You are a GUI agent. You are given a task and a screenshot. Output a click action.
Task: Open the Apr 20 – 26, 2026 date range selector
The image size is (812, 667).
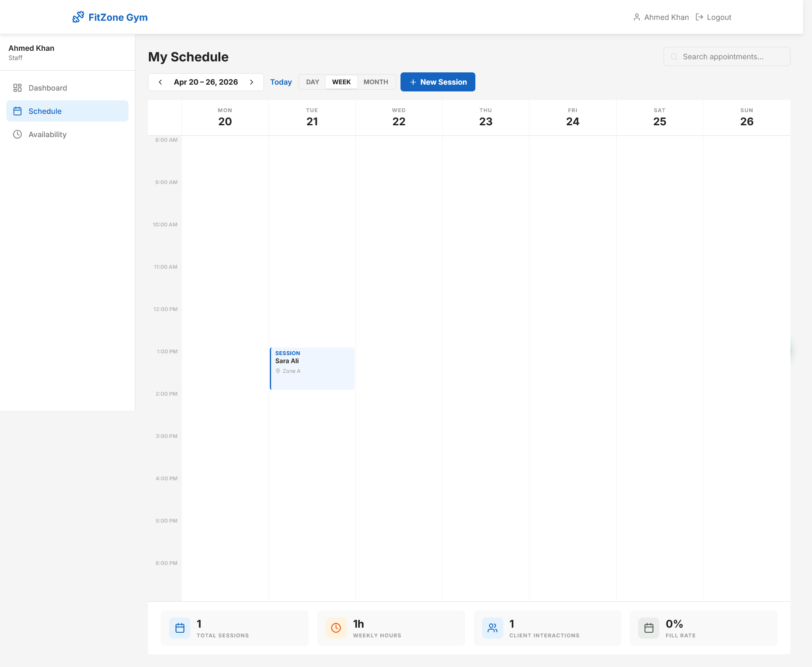click(x=206, y=82)
